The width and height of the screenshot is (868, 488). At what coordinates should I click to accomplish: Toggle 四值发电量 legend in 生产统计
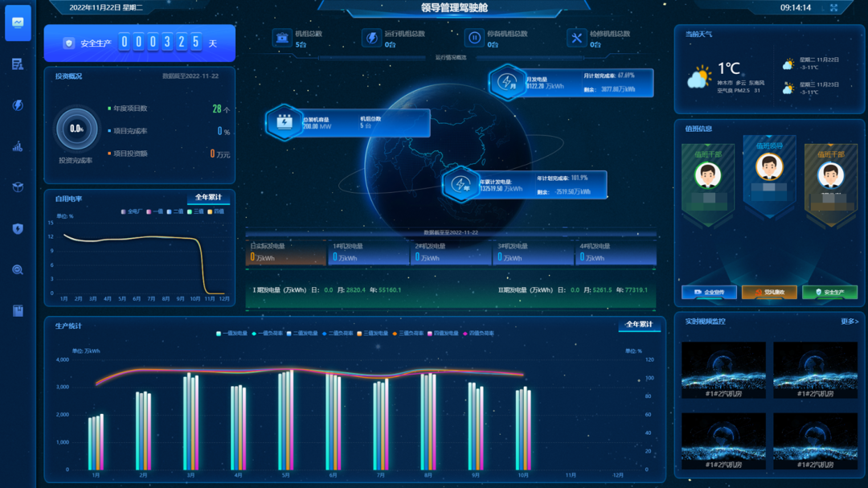[443, 334]
